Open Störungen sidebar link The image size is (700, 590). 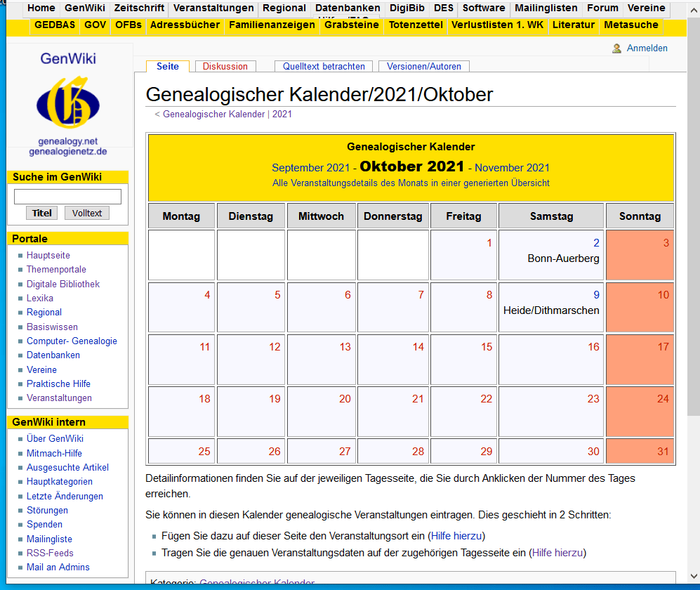coord(47,510)
